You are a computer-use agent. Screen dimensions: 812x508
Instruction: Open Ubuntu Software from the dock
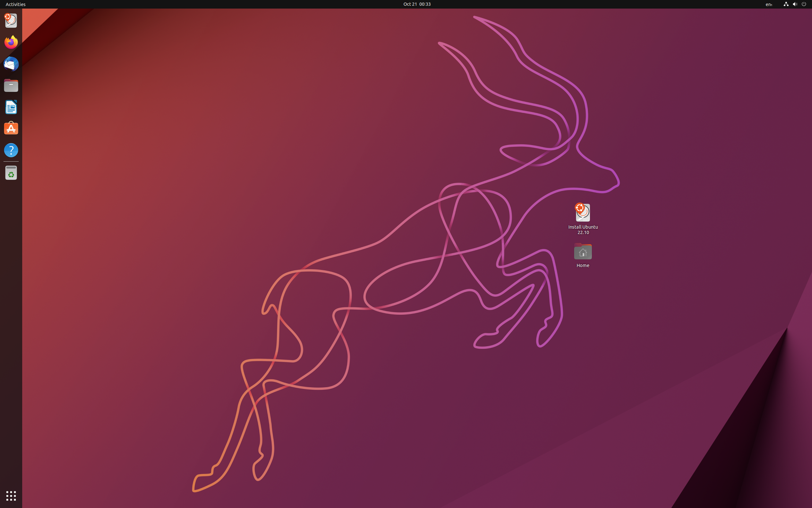point(11,128)
